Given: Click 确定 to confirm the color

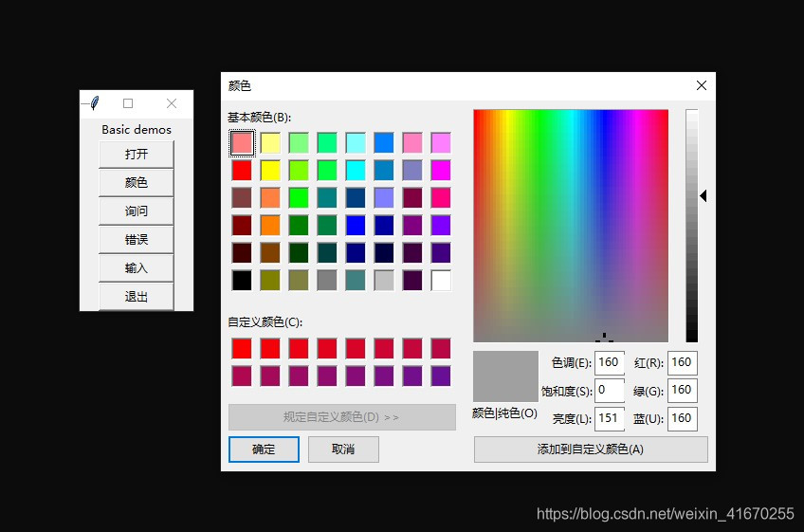Looking at the screenshot, I should (x=264, y=449).
